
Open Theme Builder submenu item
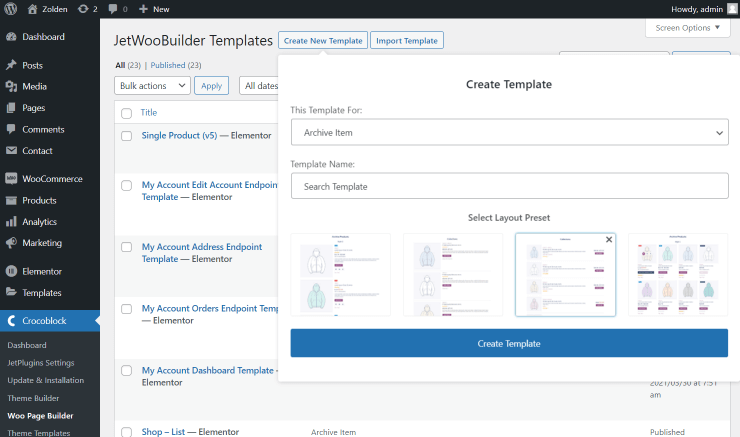tap(33, 398)
